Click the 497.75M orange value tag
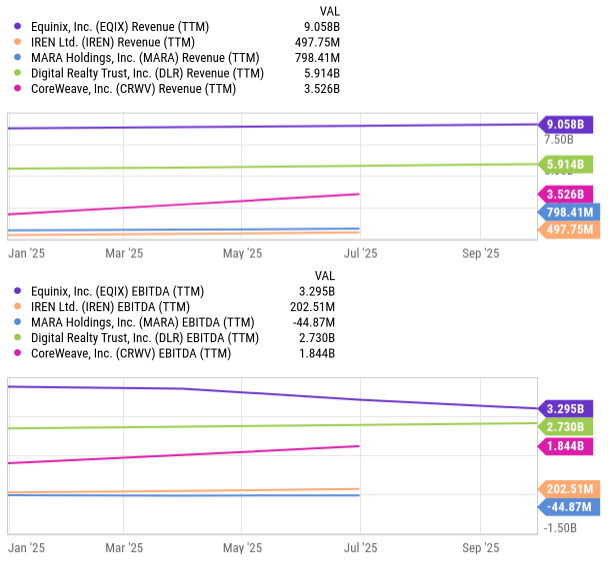This screenshot has height=574, width=608. 568,230
